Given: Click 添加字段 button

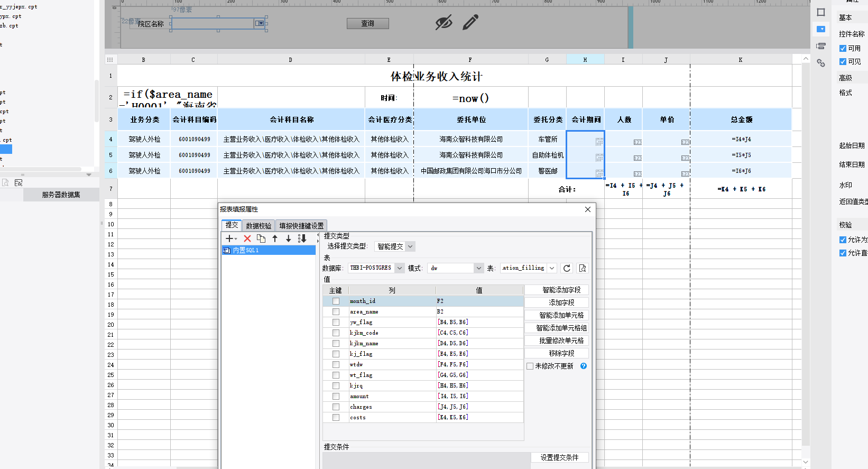Looking at the screenshot, I should coord(556,302).
